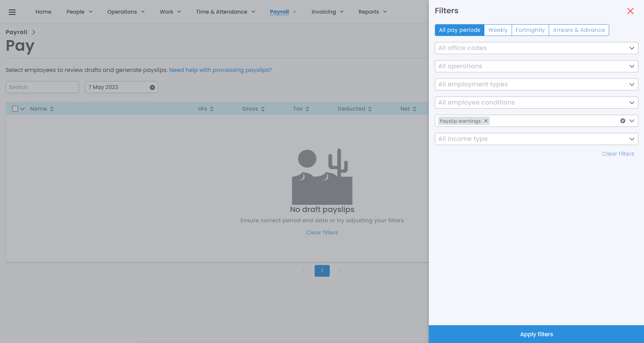Open the hamburger navigation menu
This screenshot has width=644, height=343.
pos(12,12)
